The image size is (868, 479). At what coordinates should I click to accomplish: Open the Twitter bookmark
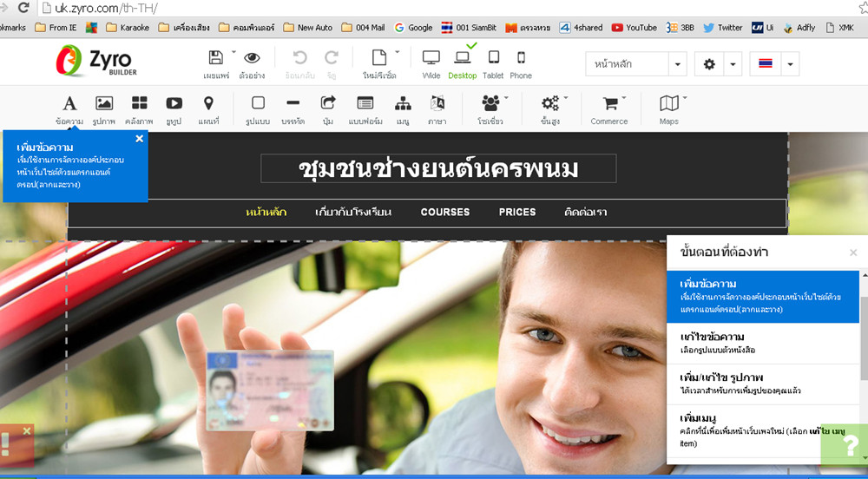coord(722,28)
